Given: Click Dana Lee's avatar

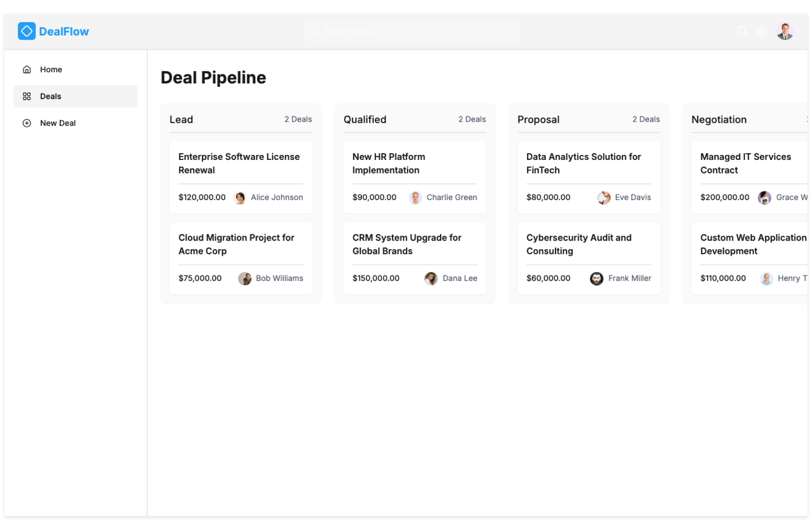Looking at the screenshot, I should pyautogui.click(x=431, y=278).
